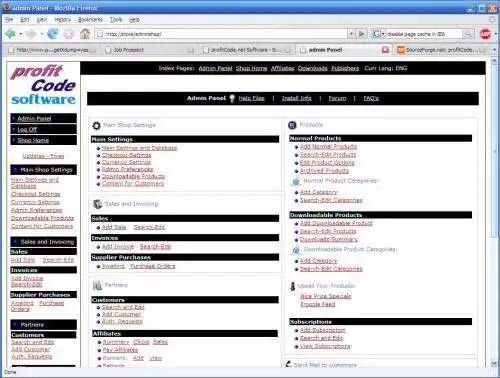Click the search magnifier icon

468,34
